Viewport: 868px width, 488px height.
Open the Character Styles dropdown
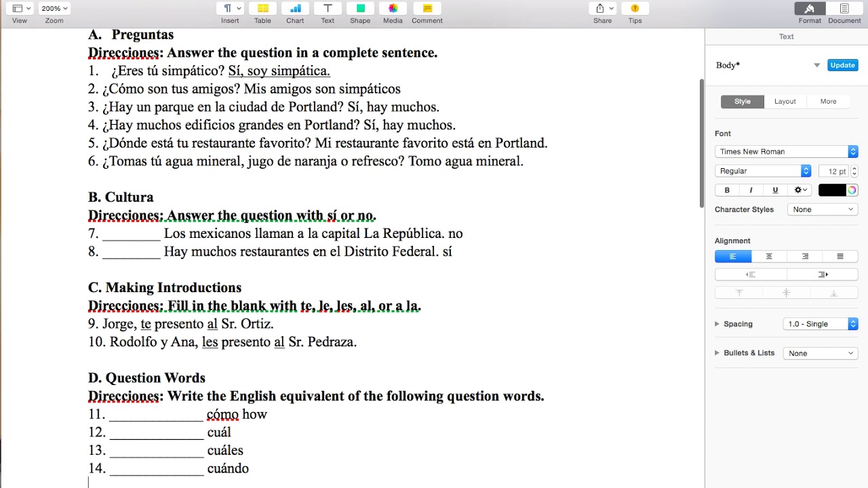(823, 209)
